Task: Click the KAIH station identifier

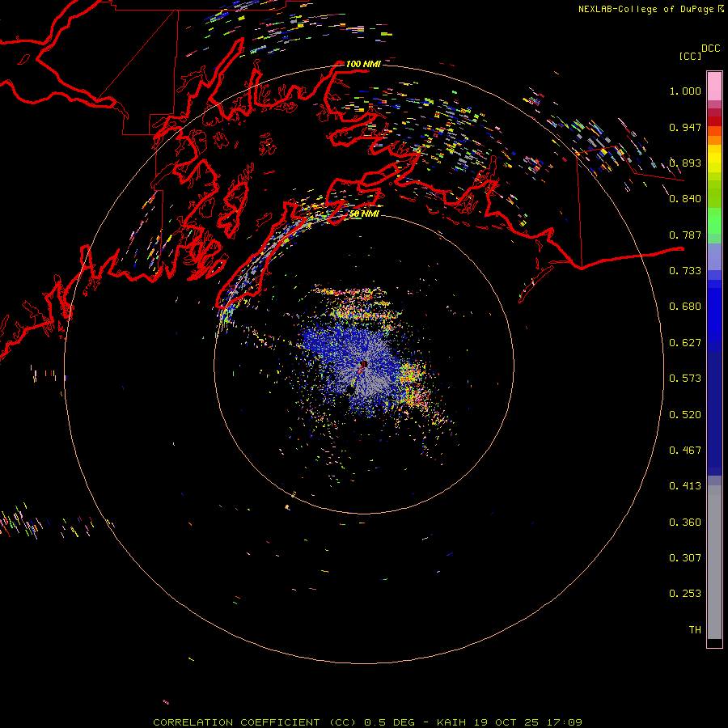Action: [451, 722]
